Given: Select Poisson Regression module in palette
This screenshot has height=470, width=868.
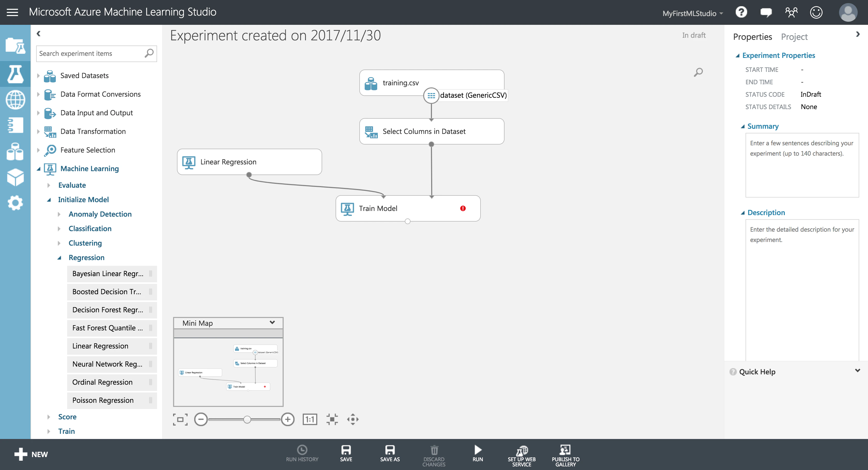Looking at the screenshot, I should coord(112,400).
